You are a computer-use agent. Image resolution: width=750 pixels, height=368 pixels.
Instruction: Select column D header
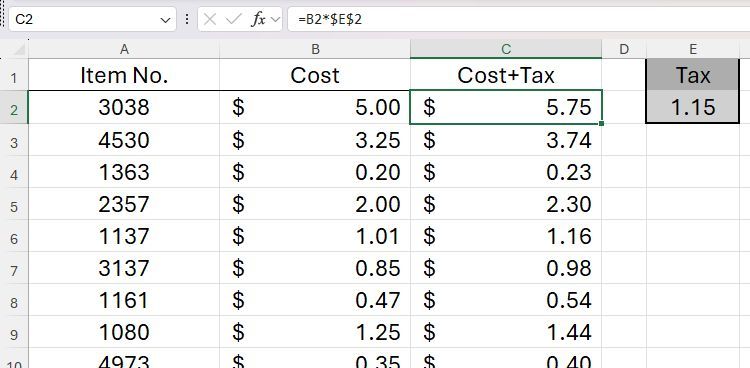(624, 49)
